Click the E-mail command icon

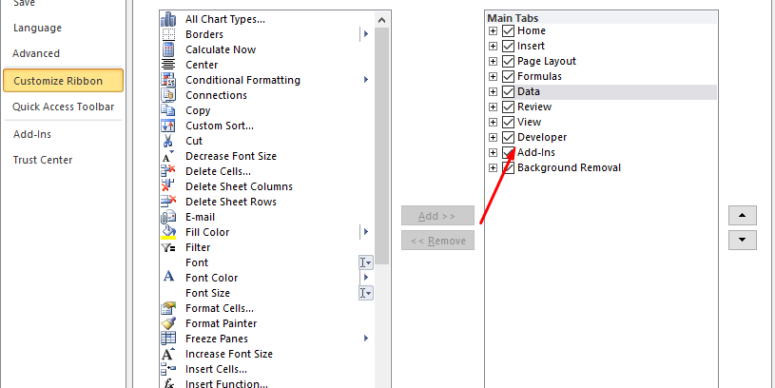[x=169, y=217]
